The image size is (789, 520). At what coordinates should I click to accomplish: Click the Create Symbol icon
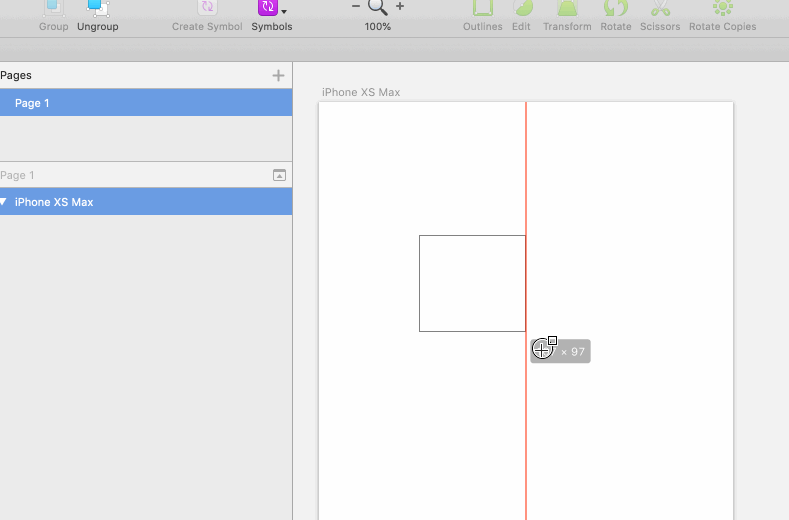(207, 8)
